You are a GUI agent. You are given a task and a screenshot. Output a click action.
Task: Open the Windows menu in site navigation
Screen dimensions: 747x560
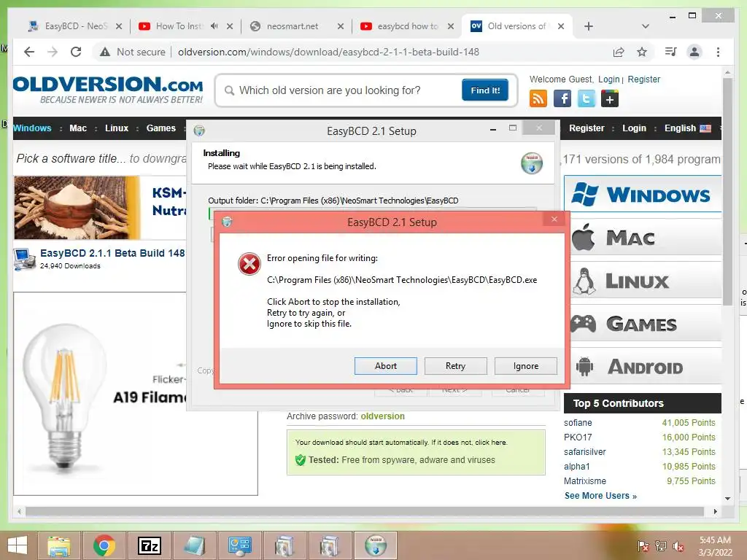pyautogui.click(x=32, y=128)
